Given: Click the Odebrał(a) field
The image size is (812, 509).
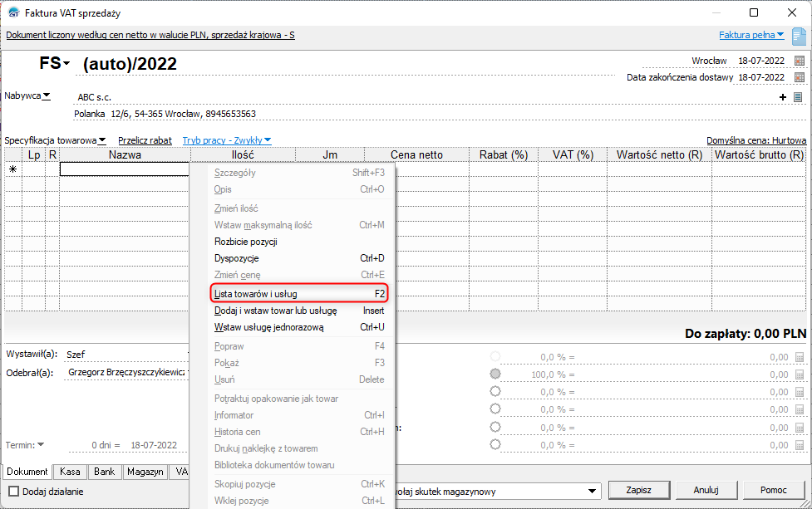Looking at the screenshot, I should point(125,372).
